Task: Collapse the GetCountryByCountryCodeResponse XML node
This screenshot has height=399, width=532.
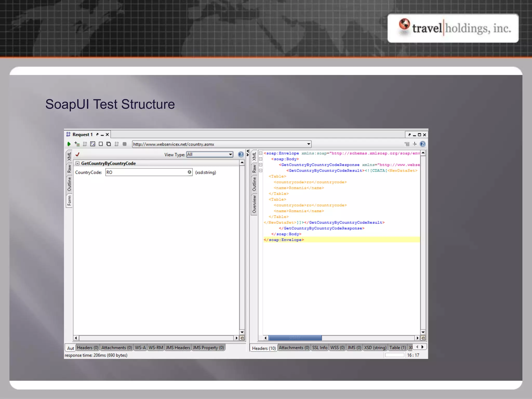Action: (261, 165)
